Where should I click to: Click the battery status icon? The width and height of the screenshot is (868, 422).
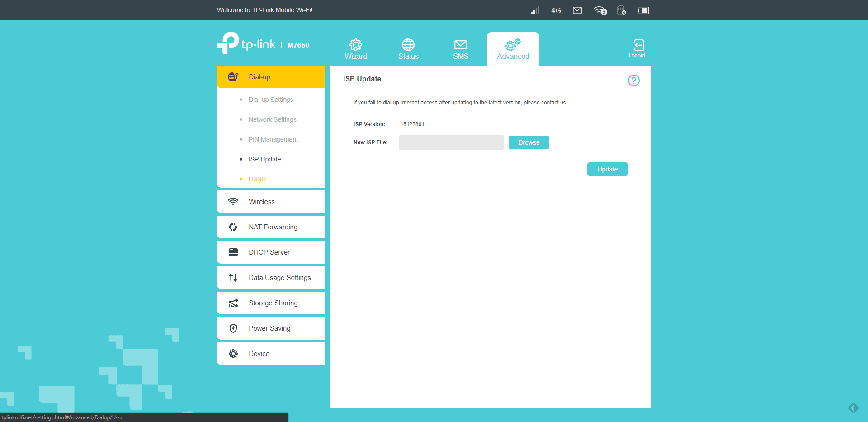[643, 10]
